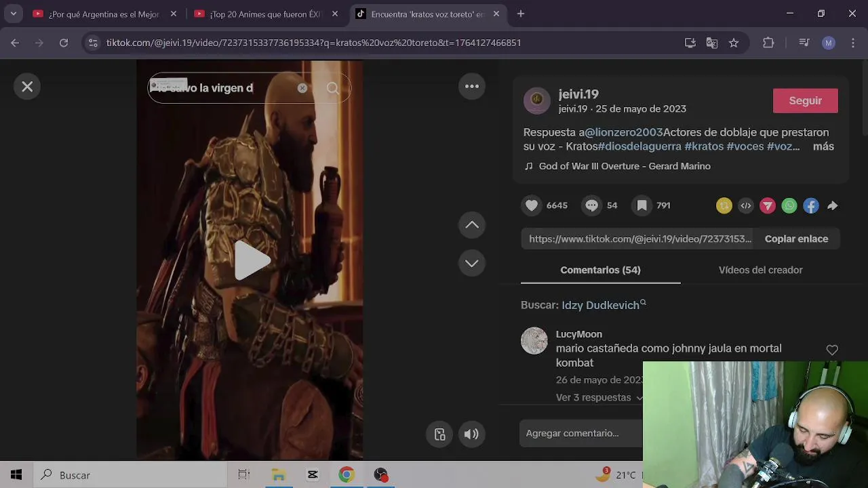Repost the video with yellow icon

point(724,206)
